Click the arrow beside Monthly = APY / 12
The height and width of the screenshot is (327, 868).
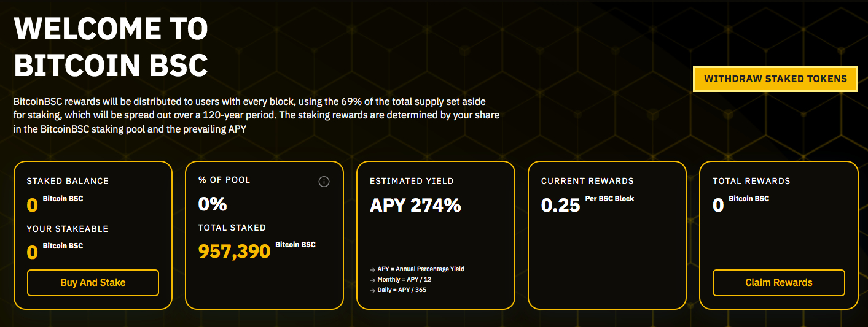coord(372,280)
